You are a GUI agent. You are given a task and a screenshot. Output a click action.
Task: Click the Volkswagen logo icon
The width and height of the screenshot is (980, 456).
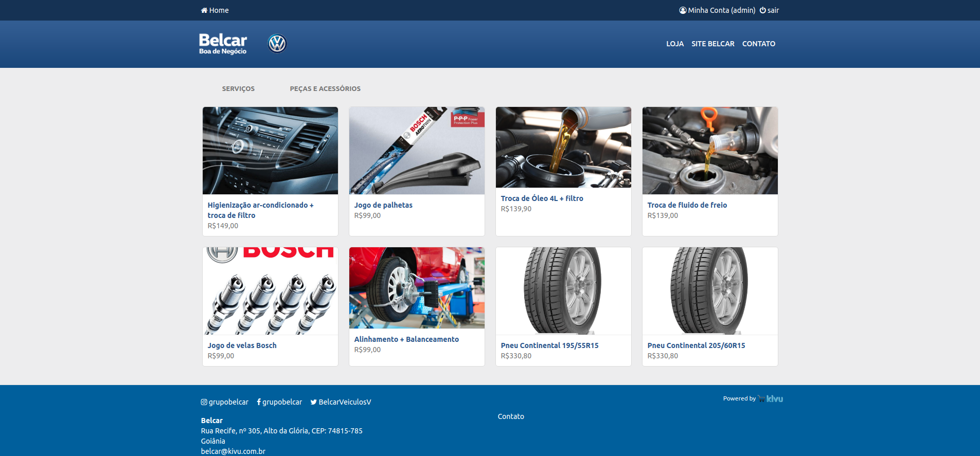click(x=277, y=44)
